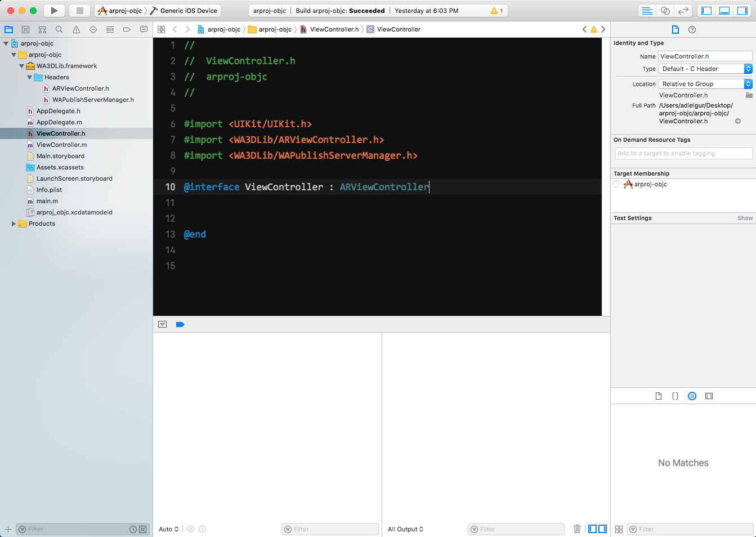
Task: Select ViewController.h in jump bar
Action: coord(329,29)
